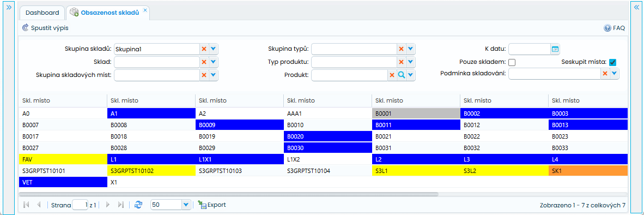Click the blue A1 storage cell
Image resolution: width=644 pixels, height=215 pixels.
tap(151, 113)
